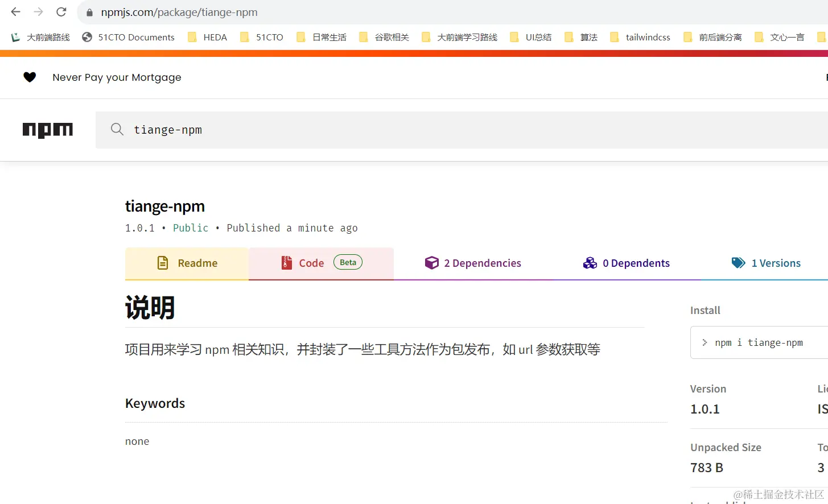Viewport: 828px width, 504px height.
Task: Open the 51CTO bookmark folder
Action: (x=262, y=38)
